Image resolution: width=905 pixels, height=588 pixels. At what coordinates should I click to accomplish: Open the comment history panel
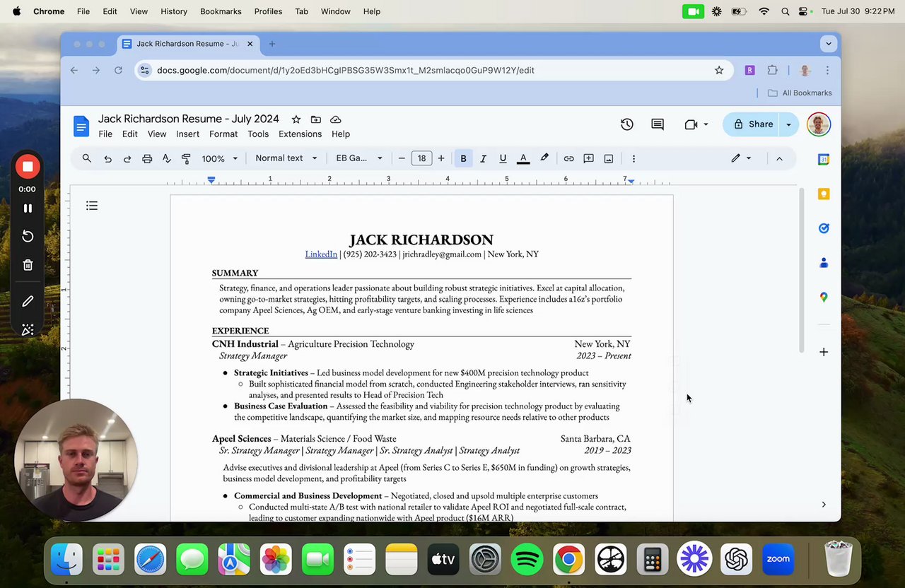(658, 124)
